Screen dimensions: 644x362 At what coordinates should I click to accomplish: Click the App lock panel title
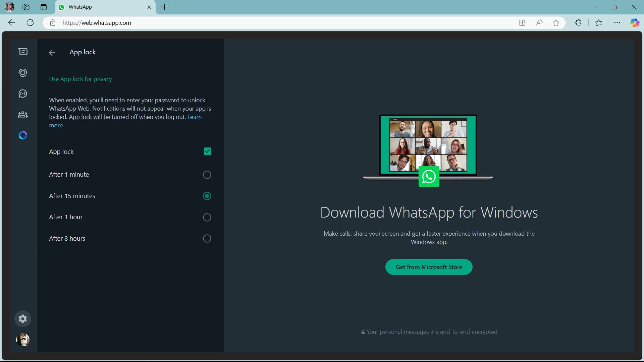(x=83, y=52)
